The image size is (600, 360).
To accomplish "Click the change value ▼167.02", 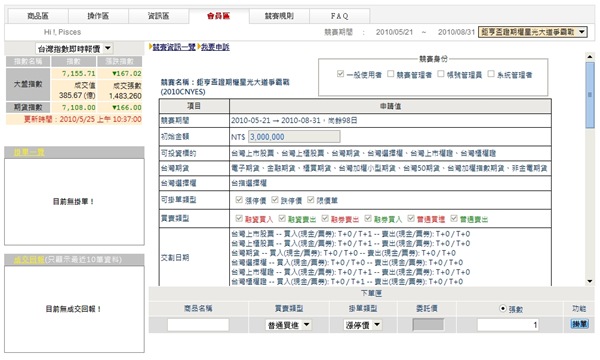I will 127,73.
